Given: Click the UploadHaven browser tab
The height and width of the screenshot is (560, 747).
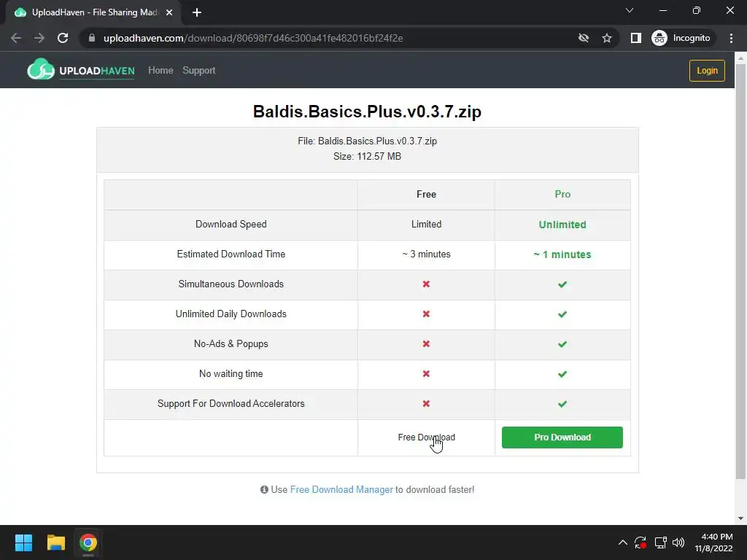Looking at the screenshot, I should click(x=93, y=12).
